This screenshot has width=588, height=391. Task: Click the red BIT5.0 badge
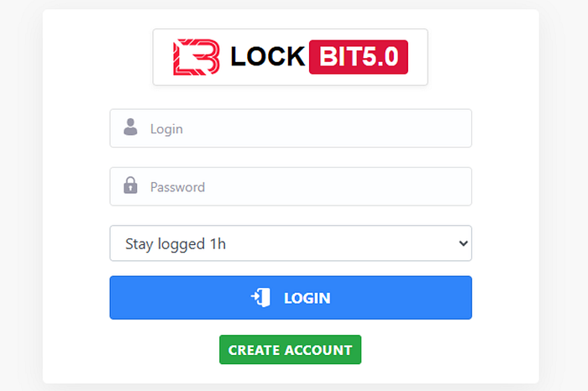click(359, 57)
